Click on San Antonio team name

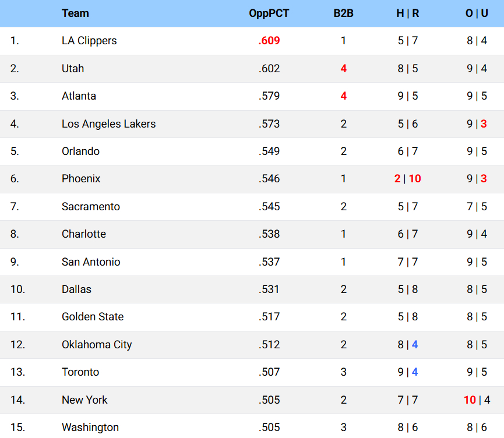[91, 262]
